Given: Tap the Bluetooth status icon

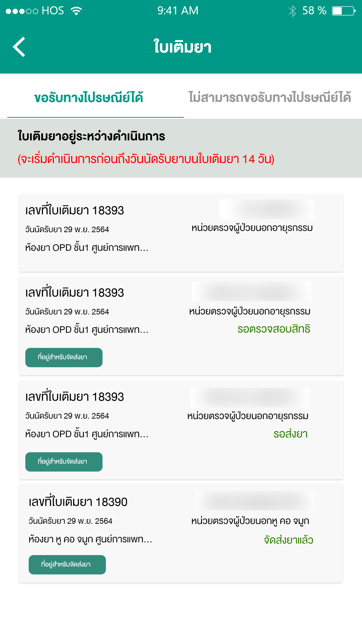Looking at the screenshot, I should [292, 11].
